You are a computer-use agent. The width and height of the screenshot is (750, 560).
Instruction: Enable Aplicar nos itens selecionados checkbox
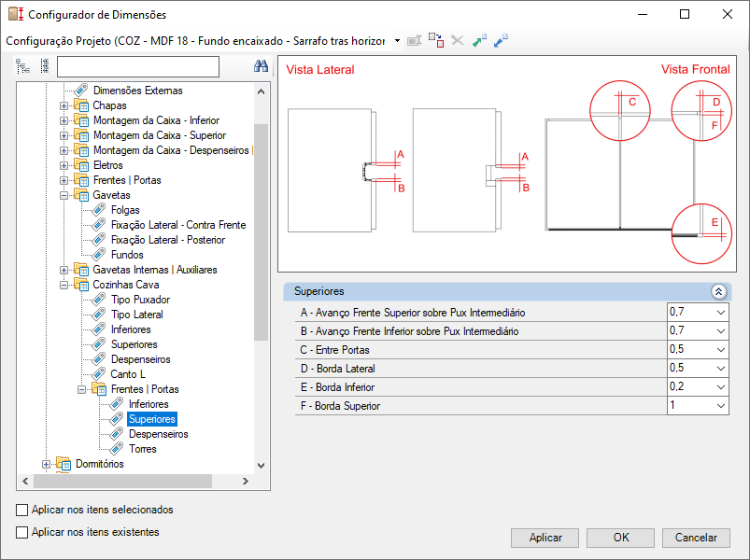(22, 510)
